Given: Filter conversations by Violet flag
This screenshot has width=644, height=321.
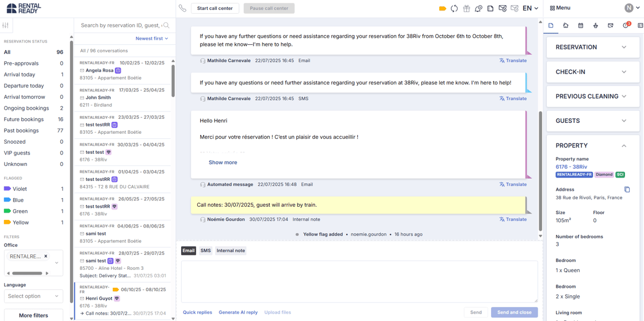Looking at the screenshot, I should 33,189.
